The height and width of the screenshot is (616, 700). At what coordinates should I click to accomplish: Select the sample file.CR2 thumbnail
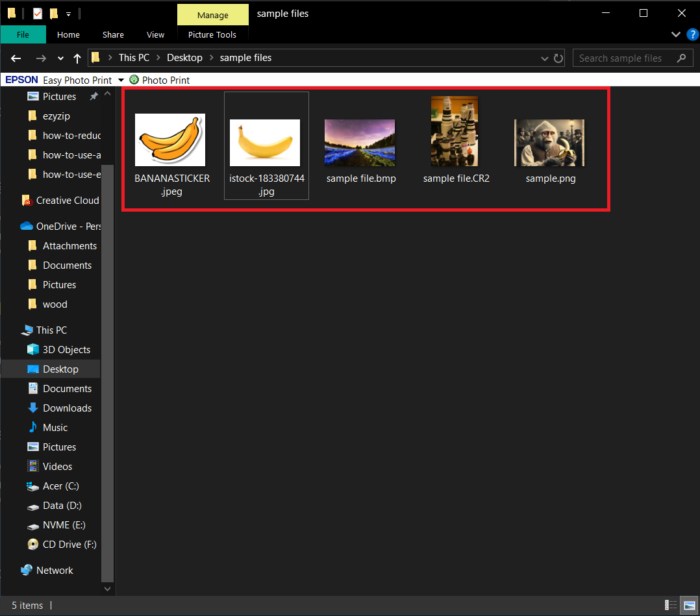(455, 131)
